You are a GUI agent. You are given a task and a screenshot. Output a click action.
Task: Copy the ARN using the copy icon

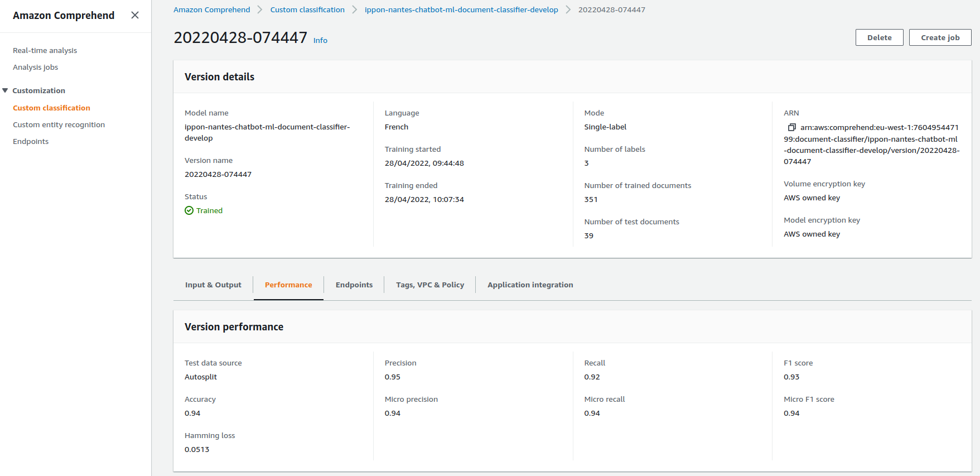click(791, 127)
